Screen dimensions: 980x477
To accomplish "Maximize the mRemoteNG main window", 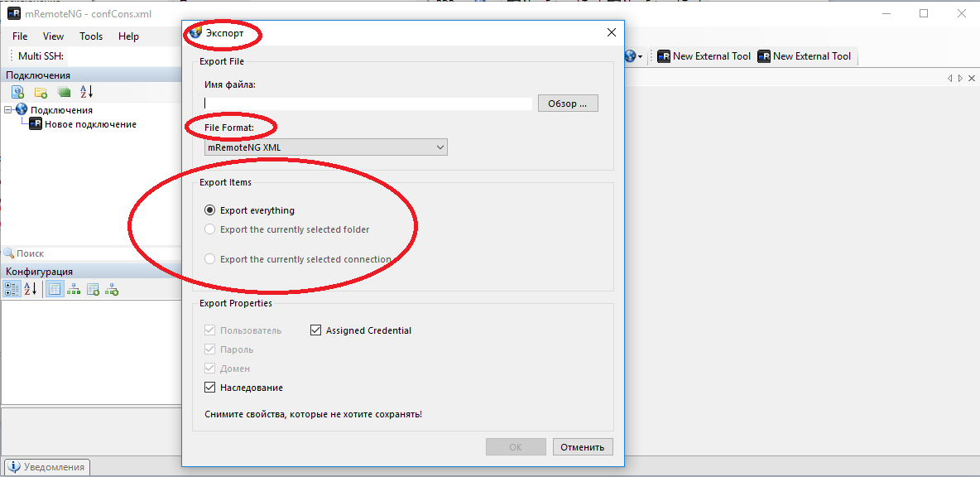I will [924, 13].
